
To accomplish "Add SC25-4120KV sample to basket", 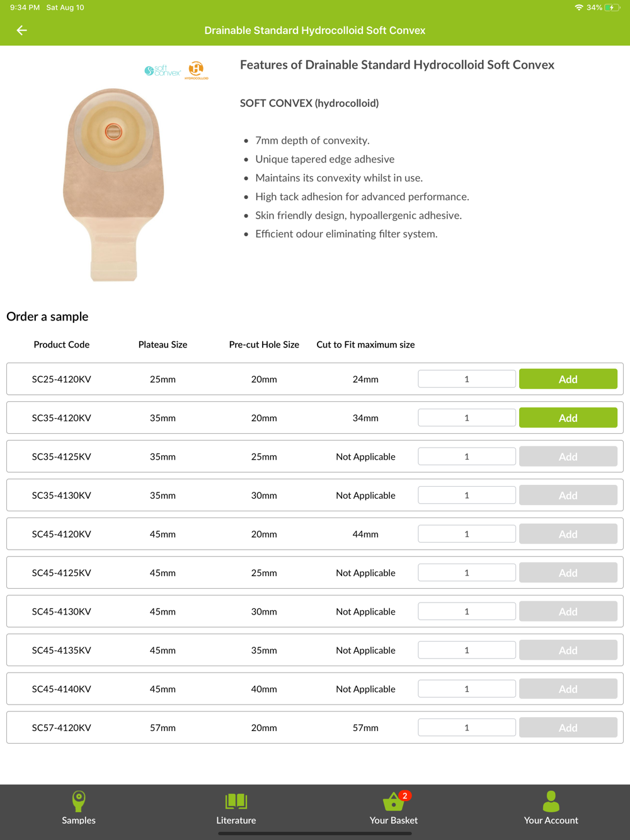I will 568,379.
